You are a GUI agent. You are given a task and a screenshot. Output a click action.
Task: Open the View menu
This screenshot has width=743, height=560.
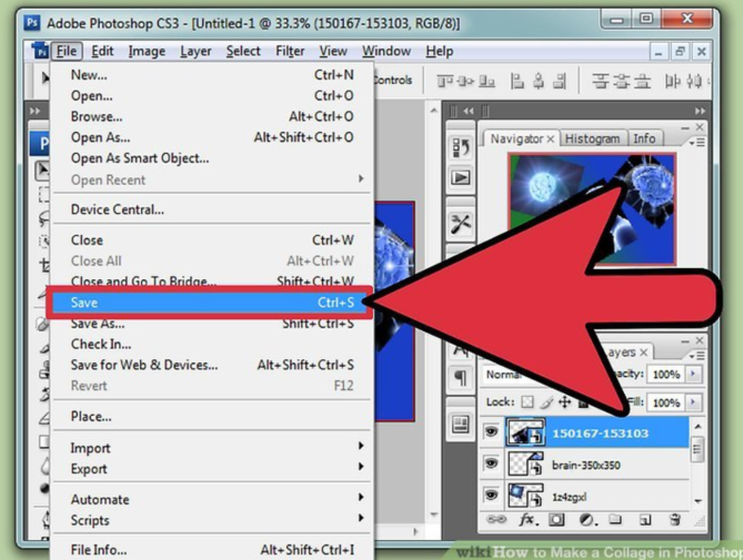tap(332, 51)
